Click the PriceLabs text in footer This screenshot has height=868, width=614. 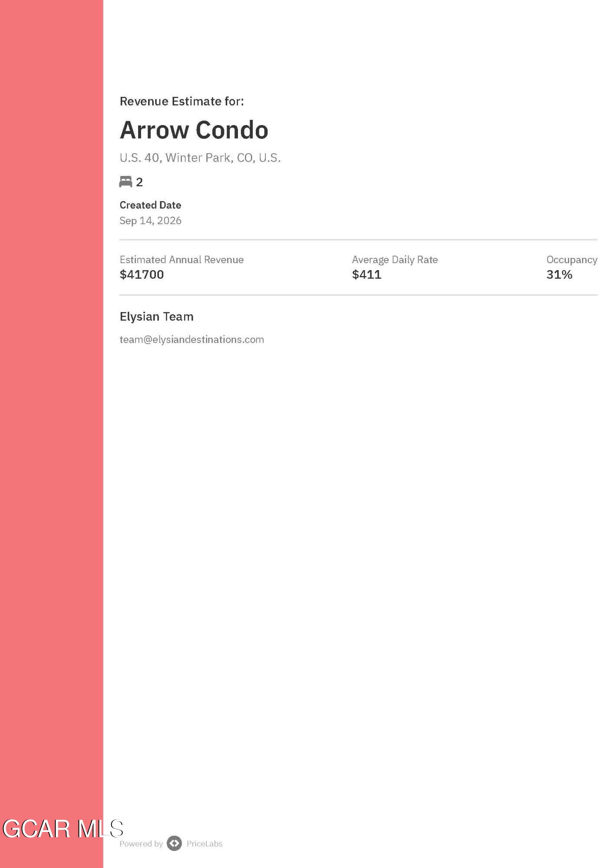(205, 843)
